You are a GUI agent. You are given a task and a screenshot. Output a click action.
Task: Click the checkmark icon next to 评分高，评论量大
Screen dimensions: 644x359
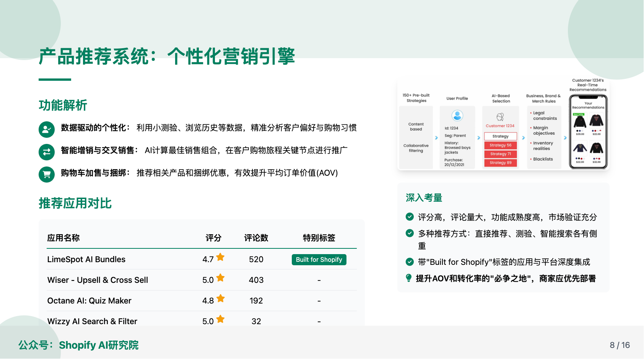(x=410, y=217)
